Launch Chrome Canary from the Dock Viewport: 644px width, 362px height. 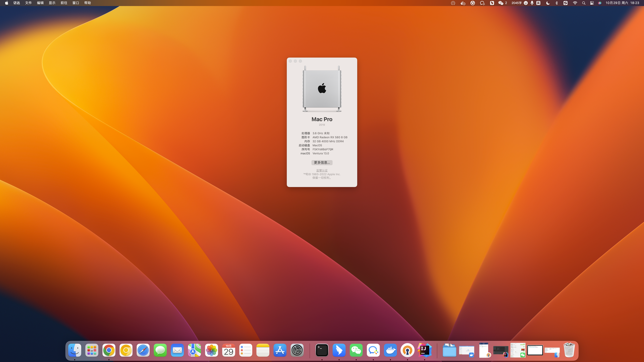point(126,350)
